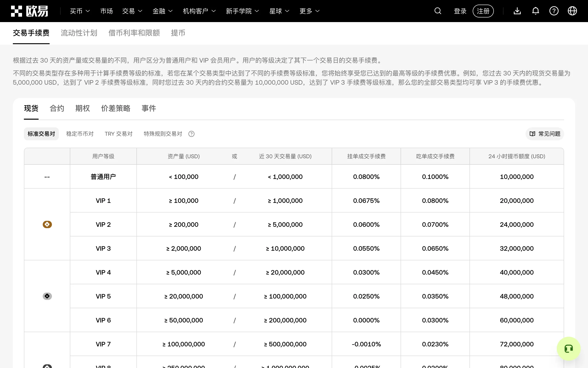Open the 市场 menu item

pyautogui.click(x=106, y=11)
